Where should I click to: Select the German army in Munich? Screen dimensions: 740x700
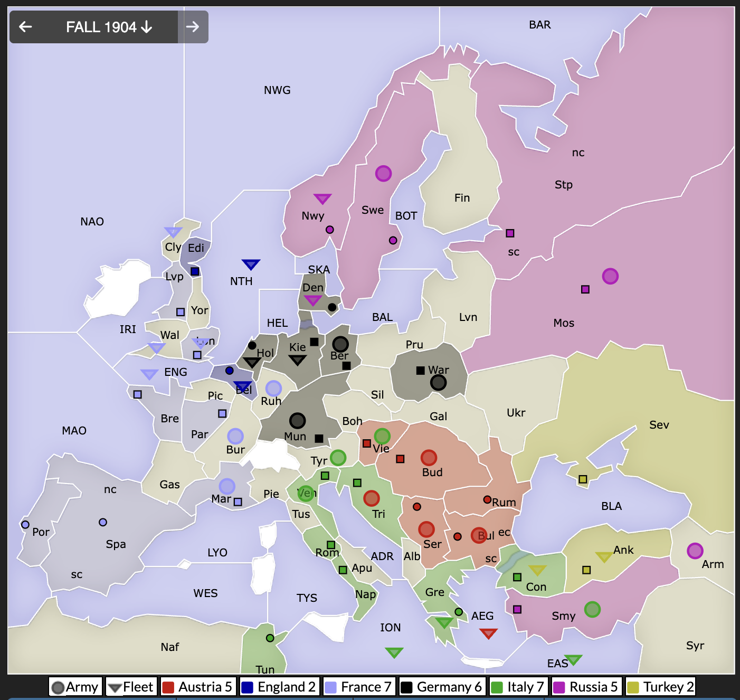coord(298,420)
